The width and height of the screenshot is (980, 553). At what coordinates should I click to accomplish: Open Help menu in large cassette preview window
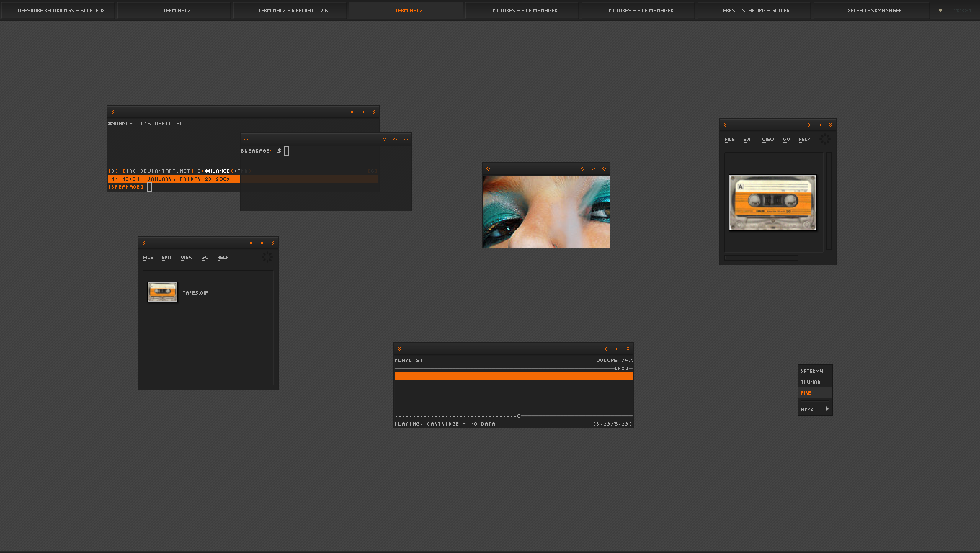tap(804, 139)
